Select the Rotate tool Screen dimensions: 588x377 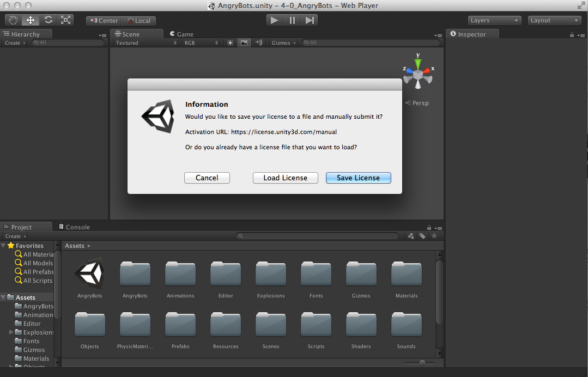click(x=48, y=20)
